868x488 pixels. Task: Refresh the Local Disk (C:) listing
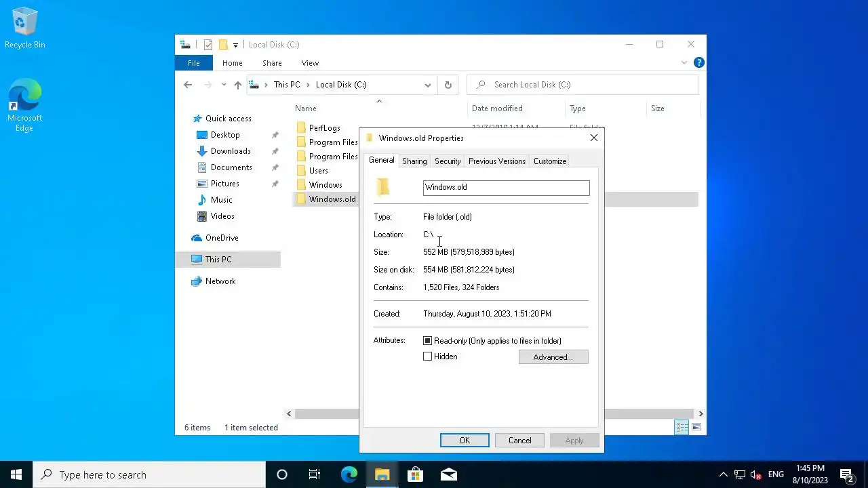(x=448, y=85)
